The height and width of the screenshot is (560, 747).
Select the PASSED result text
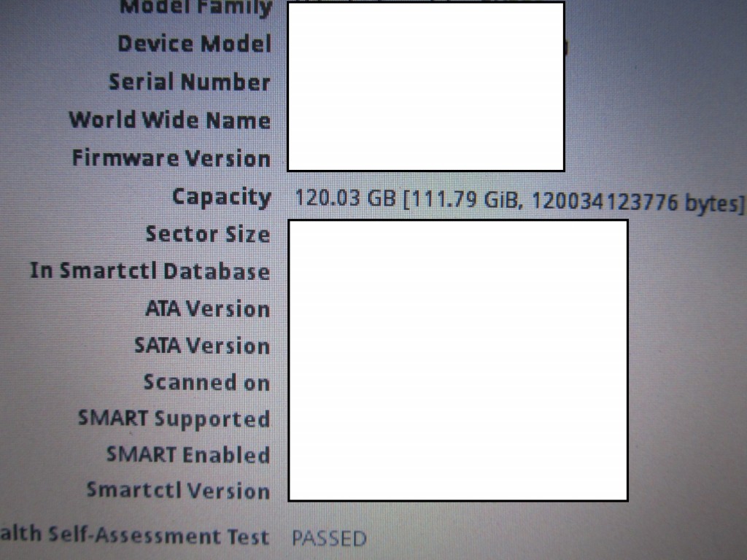pos(329,539)
